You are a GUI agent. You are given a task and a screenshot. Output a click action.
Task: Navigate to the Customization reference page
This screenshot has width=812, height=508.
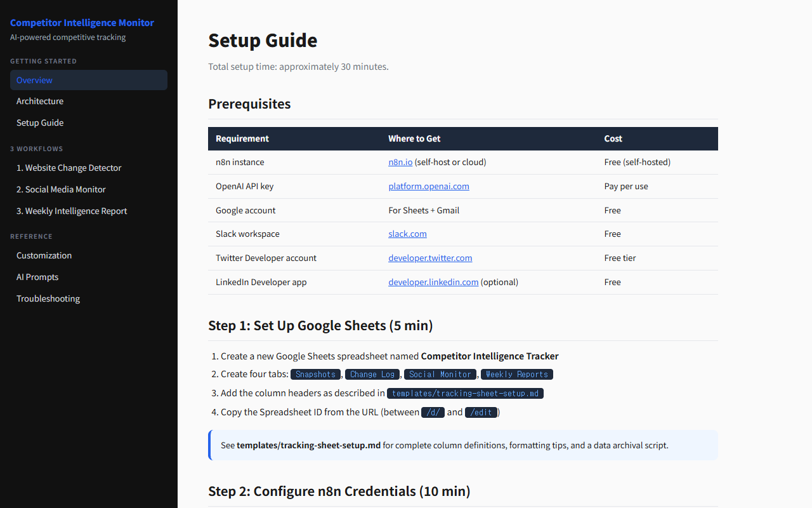44,255
